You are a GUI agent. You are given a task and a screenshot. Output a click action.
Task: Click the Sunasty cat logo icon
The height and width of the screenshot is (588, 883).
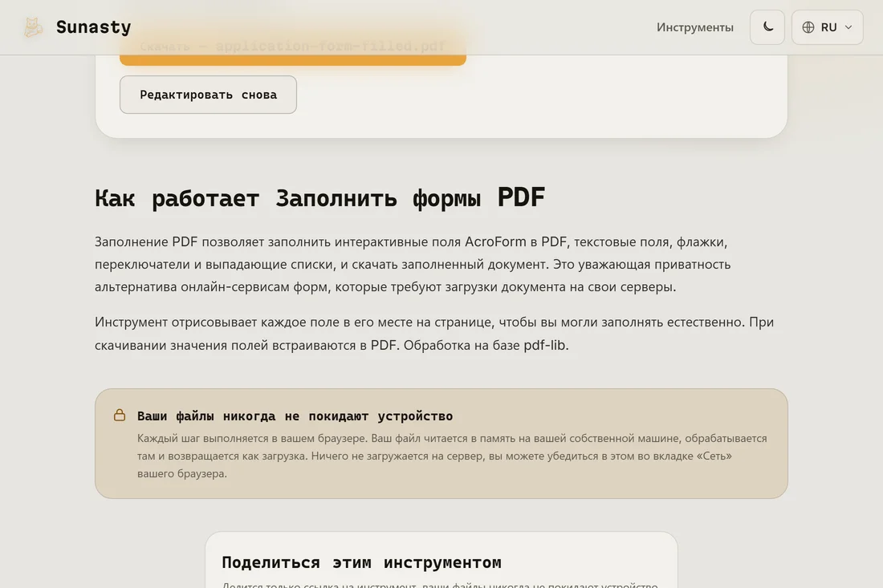33,27
